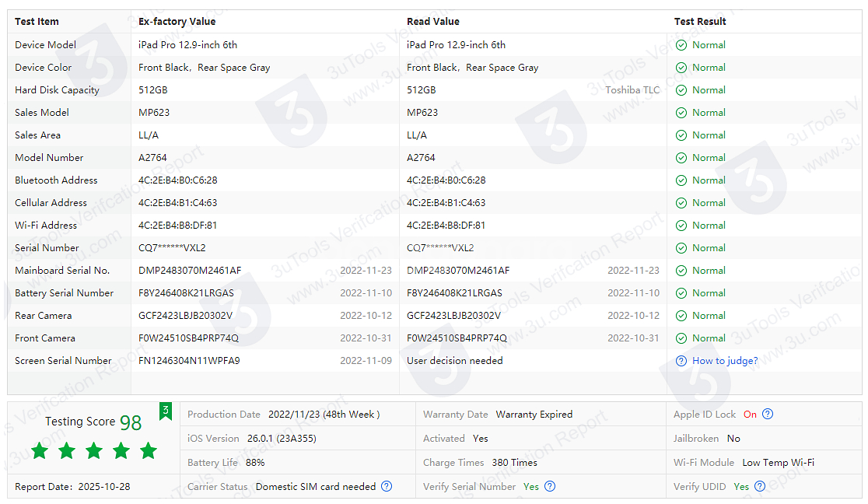Click the Normal checkmark beside Device Model
Screen dimensions: 868x504
[681, 44]
